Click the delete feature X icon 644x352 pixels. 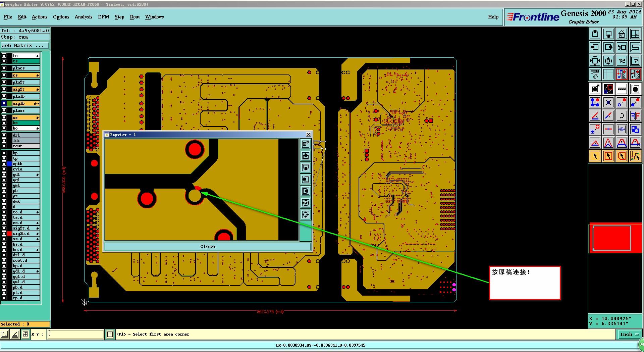pyautogui.click(x=608, y=102)
